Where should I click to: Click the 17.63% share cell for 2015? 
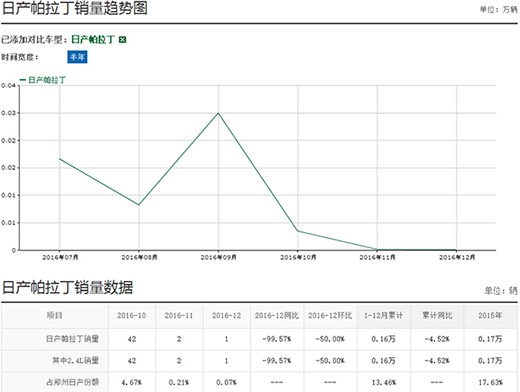tap(490, 382)
